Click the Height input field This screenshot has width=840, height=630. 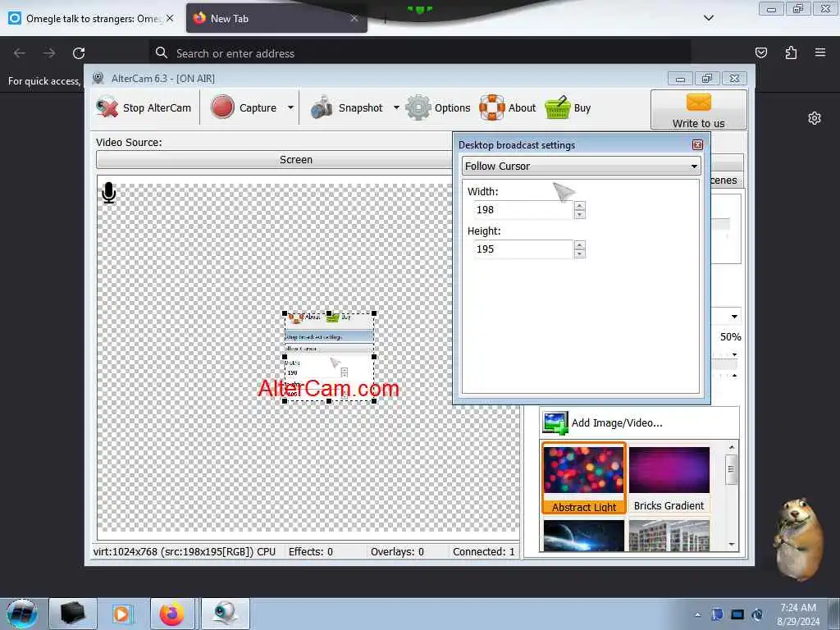pos(523,249)
